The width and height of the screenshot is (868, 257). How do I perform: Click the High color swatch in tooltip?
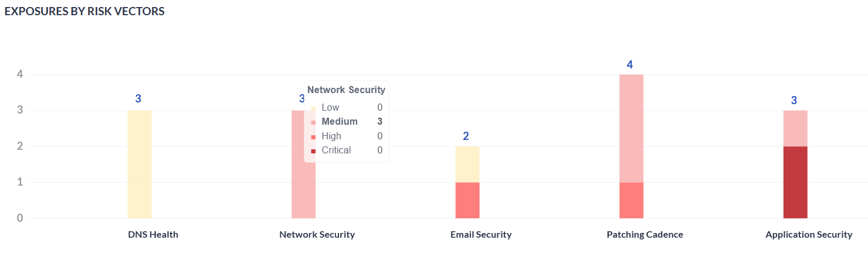point(313,137)
